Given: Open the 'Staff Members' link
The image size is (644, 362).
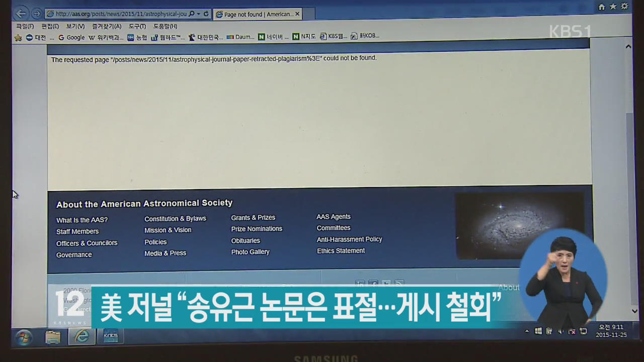Looking at the screenshot, I should (x=77, y=232).
